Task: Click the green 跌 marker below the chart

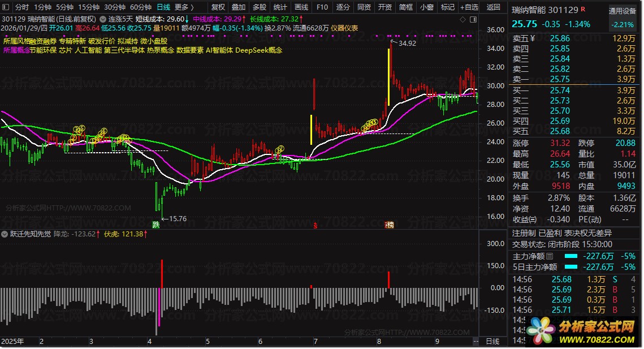Action: (x=155, y=225)
